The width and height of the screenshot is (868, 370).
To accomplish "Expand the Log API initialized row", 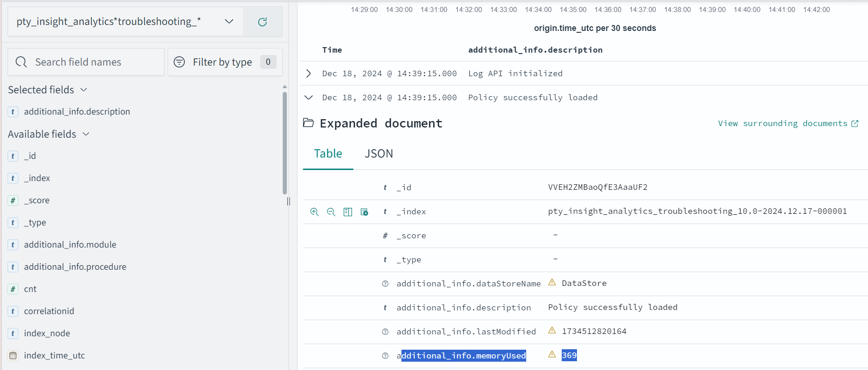I will 309,73.
